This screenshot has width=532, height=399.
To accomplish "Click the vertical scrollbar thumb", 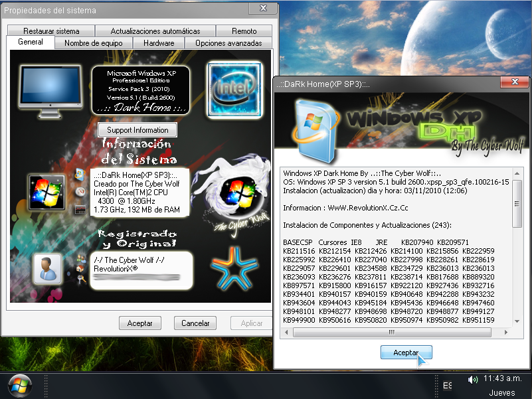I will [517, 204].
